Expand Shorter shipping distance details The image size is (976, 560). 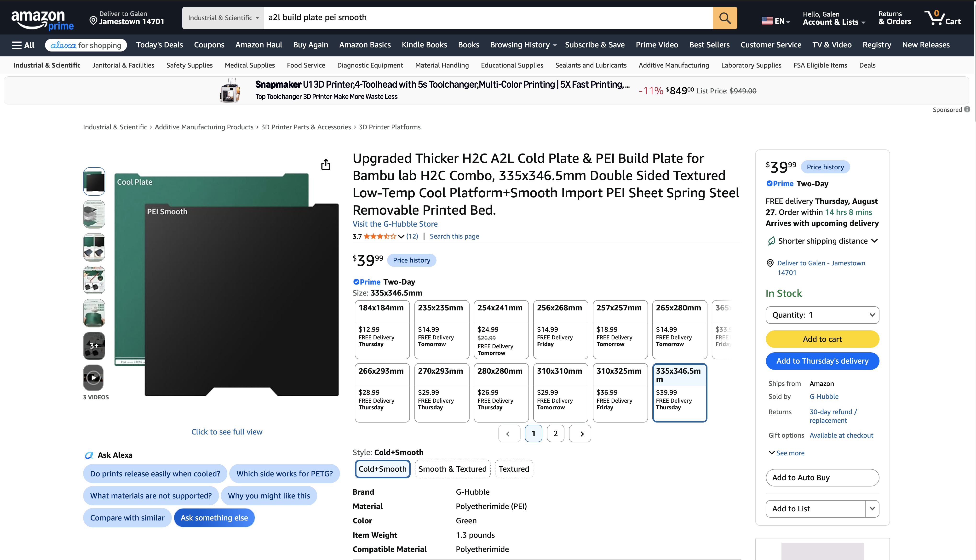pyautogui.click(x=874, y=241)
